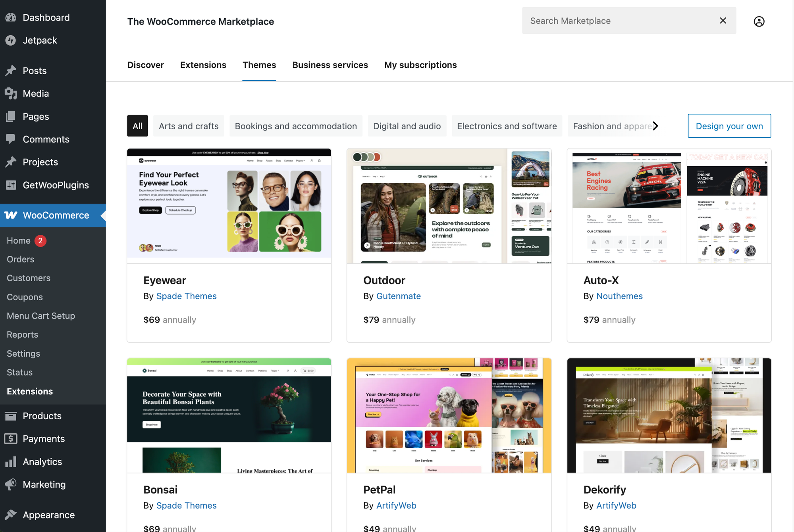This screenshot has width=794, height=532.
Task: Open the Menu Cart Setup item
Action: coord(41,316)
